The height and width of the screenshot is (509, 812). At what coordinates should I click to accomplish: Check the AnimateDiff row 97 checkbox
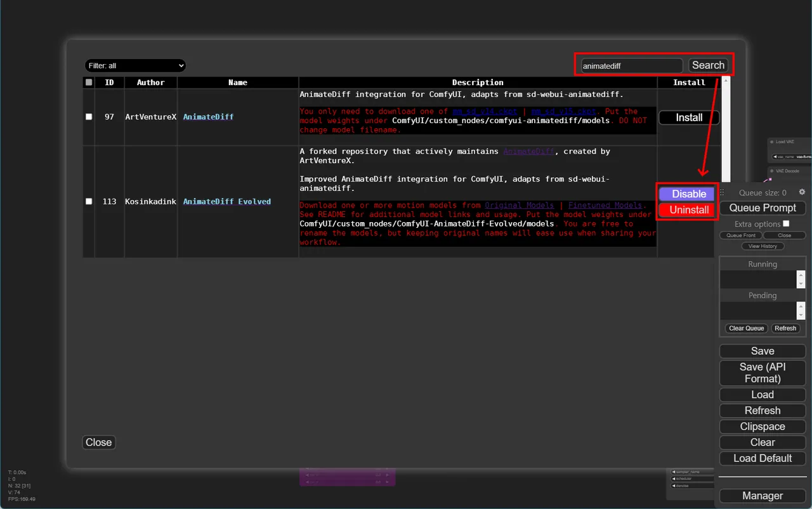coord(89,117)
